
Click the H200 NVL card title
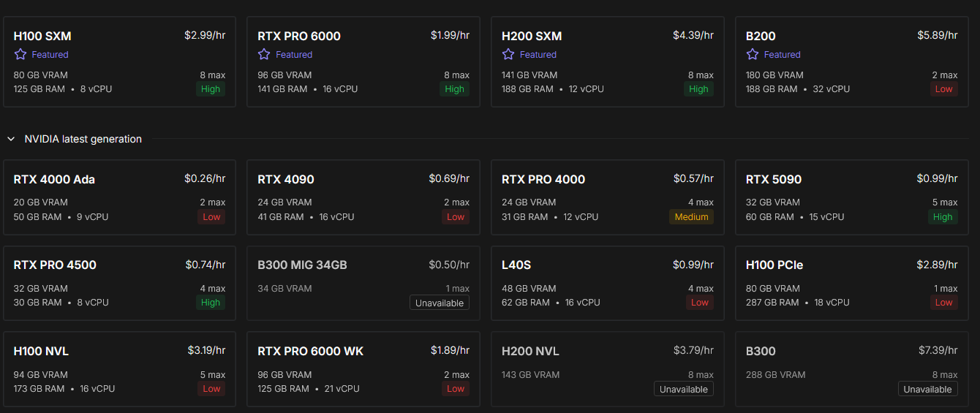[530, 351]
